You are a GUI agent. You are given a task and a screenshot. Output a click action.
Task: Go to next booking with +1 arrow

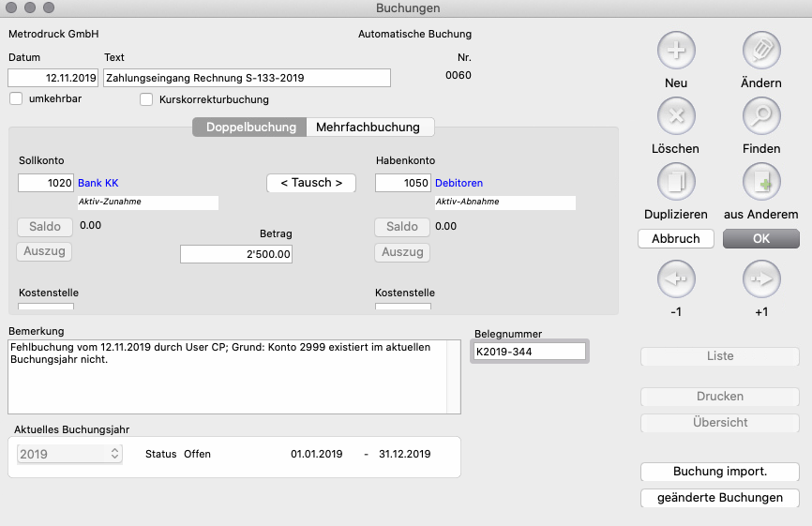(x=761, y=278)
